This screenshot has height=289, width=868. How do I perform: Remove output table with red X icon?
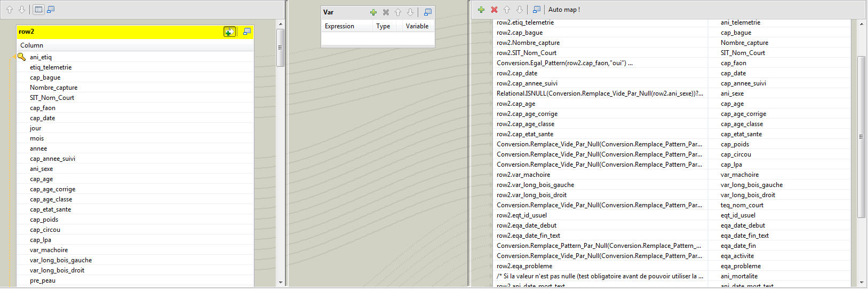(x=494, y=10)
